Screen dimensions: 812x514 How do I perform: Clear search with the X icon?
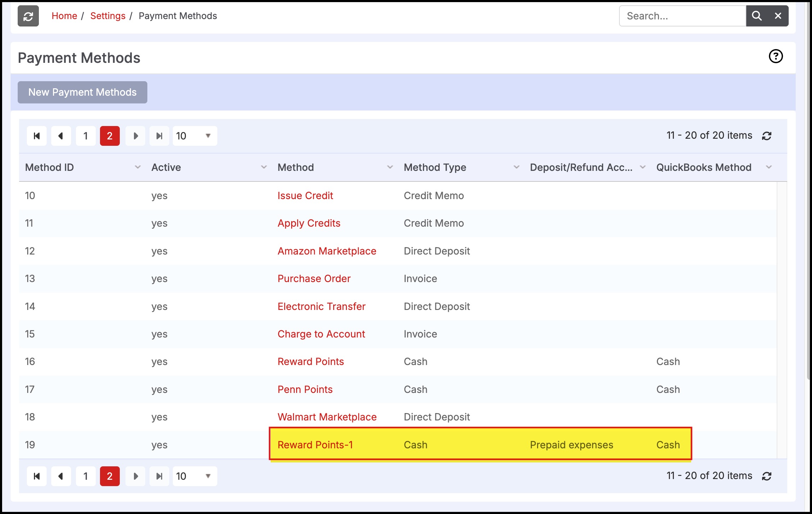click(778, 16)
